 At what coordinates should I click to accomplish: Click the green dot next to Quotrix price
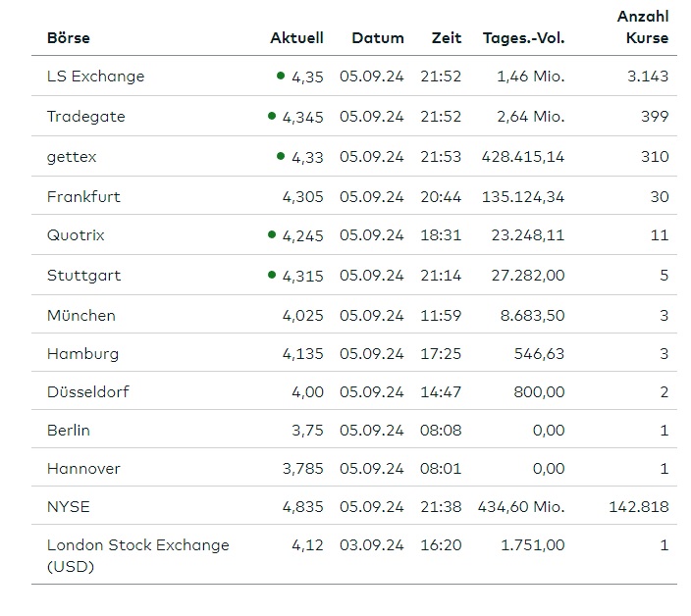(x=272, y=234)
